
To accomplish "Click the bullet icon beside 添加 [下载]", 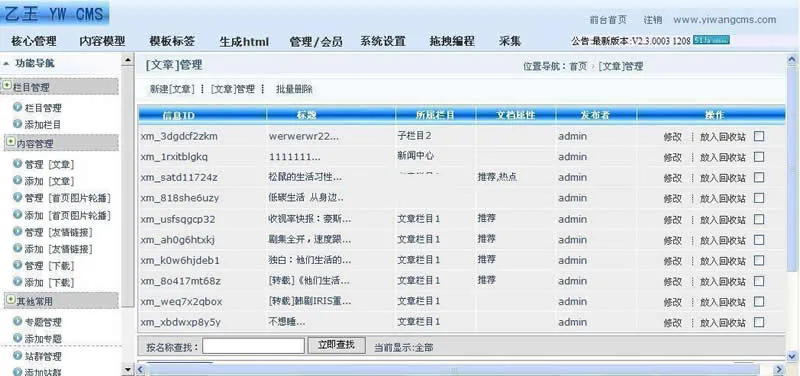I will [18, 282].
